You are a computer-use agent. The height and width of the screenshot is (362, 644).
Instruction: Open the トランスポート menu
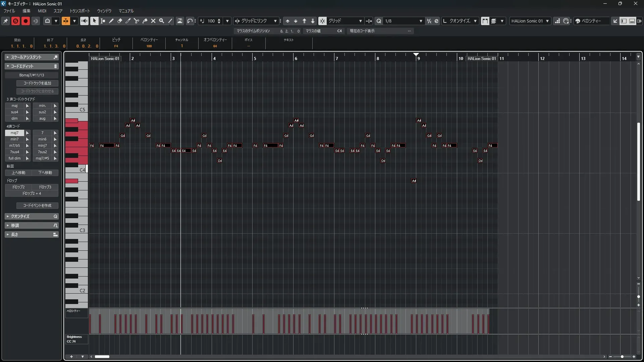(79, 11)
